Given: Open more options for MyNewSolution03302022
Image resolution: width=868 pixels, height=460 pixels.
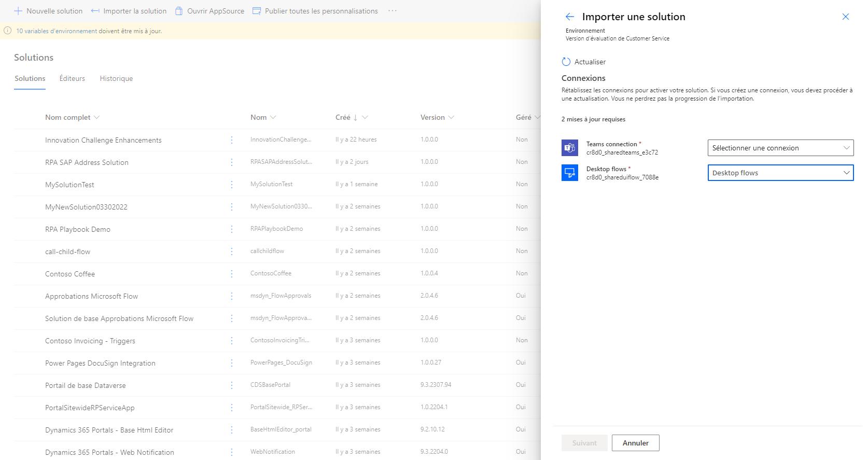Looking at the screenshot, I should (x=232, y=207).
